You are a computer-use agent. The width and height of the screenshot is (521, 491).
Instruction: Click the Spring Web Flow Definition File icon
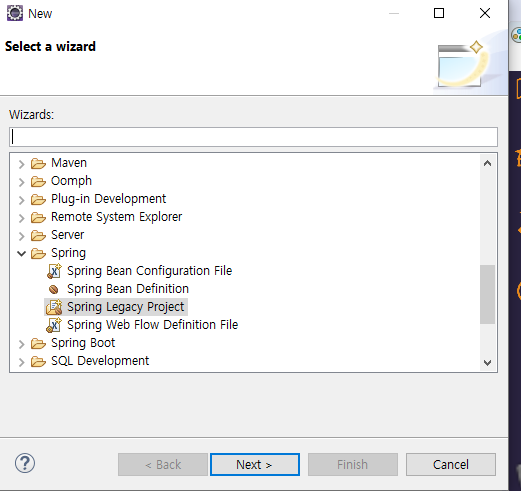point(54,325)
